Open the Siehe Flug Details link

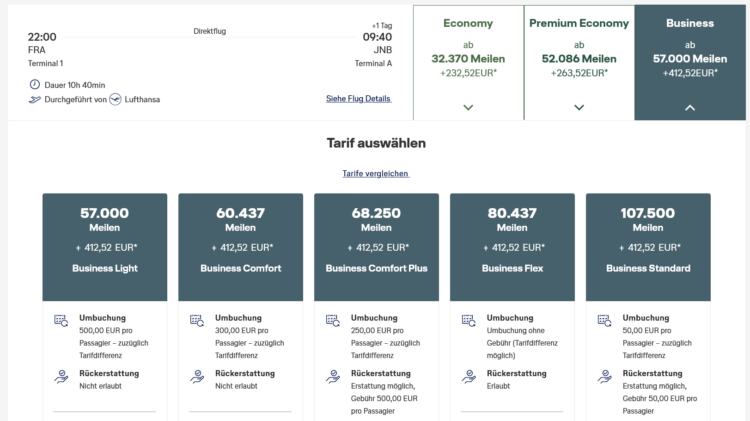pos(358,99)
